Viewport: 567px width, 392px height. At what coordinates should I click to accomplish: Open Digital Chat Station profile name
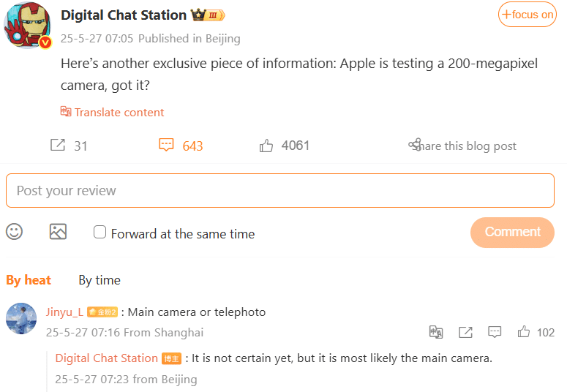124,15
